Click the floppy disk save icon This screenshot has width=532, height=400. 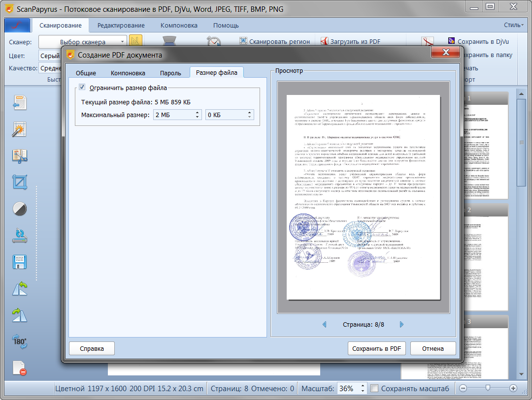tap(20, 262)
